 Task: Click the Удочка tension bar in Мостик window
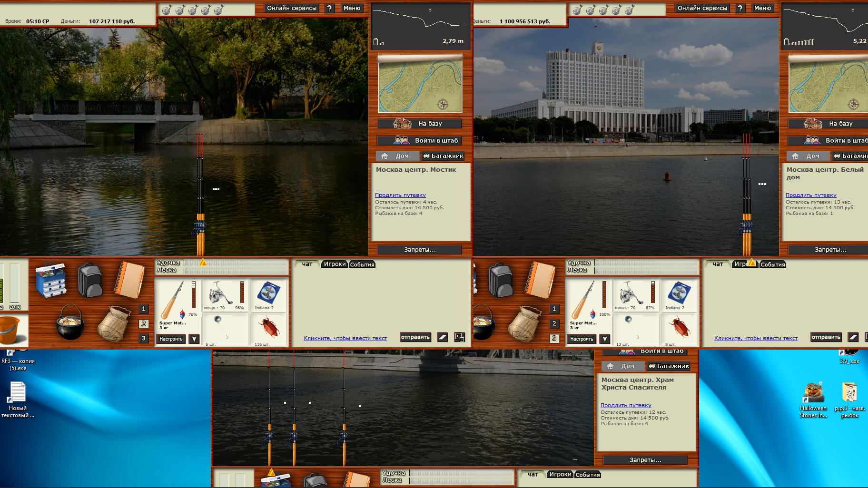[x=236, y=263]
